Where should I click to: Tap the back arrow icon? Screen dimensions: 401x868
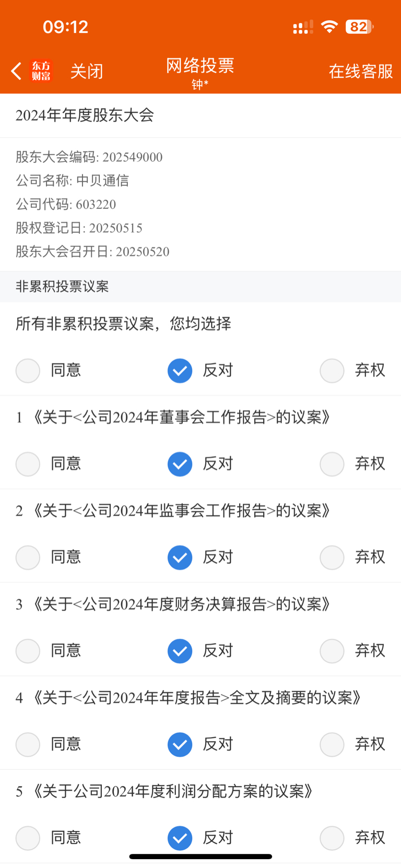[16, 71]
